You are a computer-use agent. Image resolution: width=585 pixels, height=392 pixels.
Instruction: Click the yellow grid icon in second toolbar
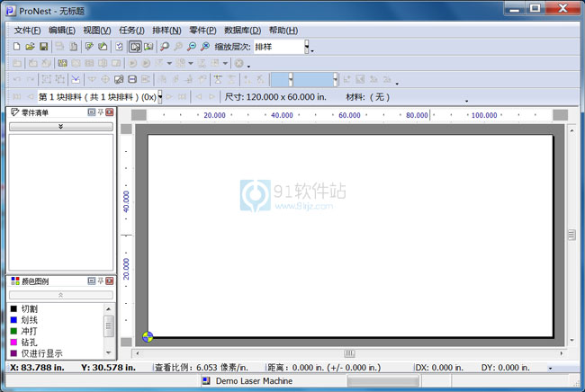(62, 63)
